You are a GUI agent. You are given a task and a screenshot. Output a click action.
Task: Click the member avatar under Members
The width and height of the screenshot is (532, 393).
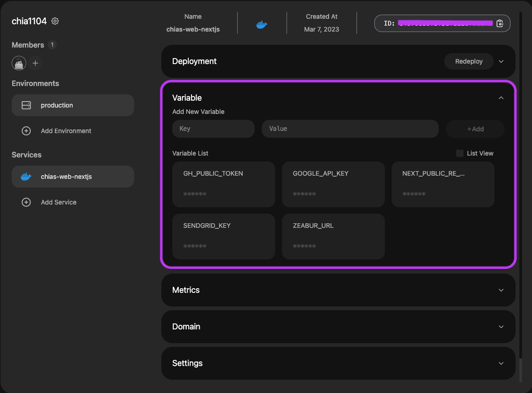(x=19, y=63)
